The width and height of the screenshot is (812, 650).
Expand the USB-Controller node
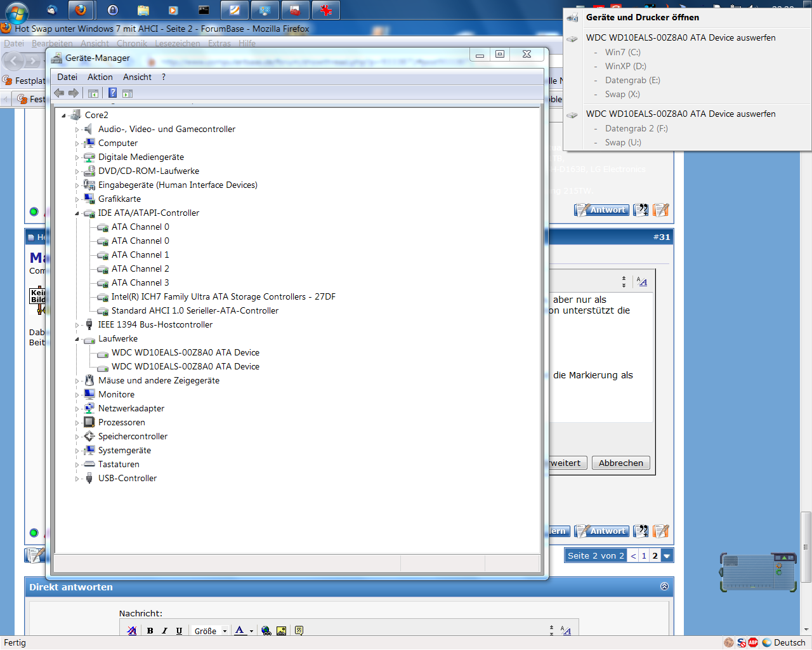(x=77, y=479)
